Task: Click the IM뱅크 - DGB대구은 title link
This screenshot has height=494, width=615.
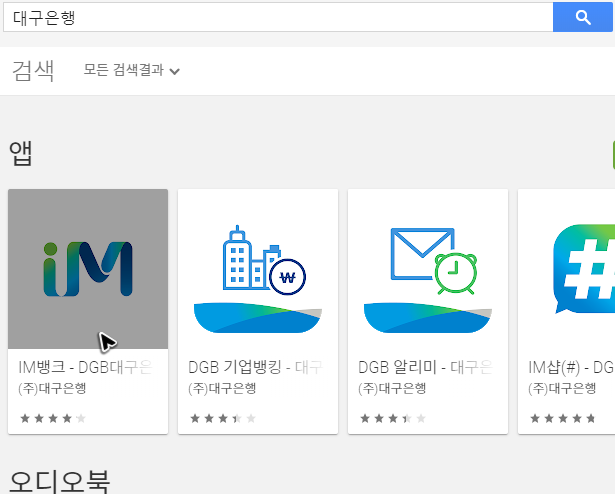Action: 85,367
